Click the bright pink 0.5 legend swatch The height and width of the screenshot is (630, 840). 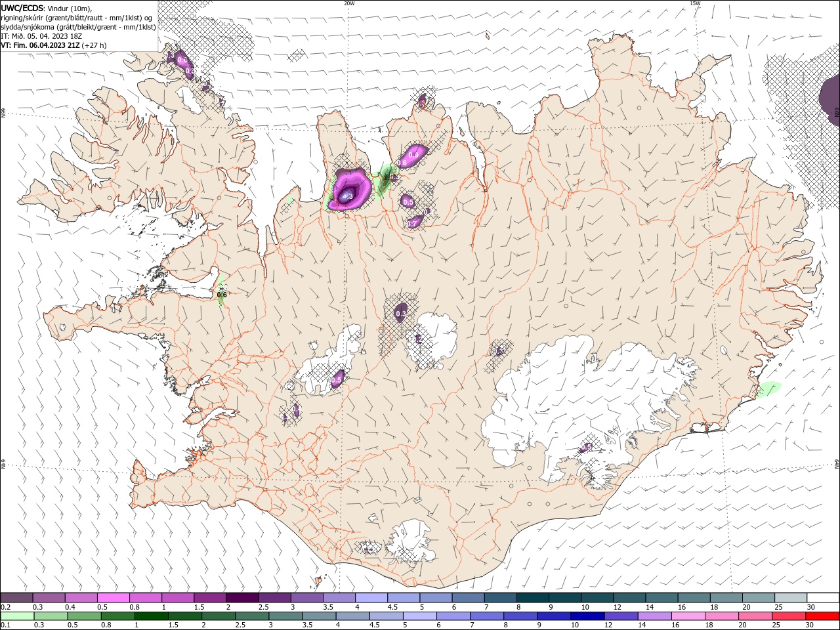(x=114, y=598)
